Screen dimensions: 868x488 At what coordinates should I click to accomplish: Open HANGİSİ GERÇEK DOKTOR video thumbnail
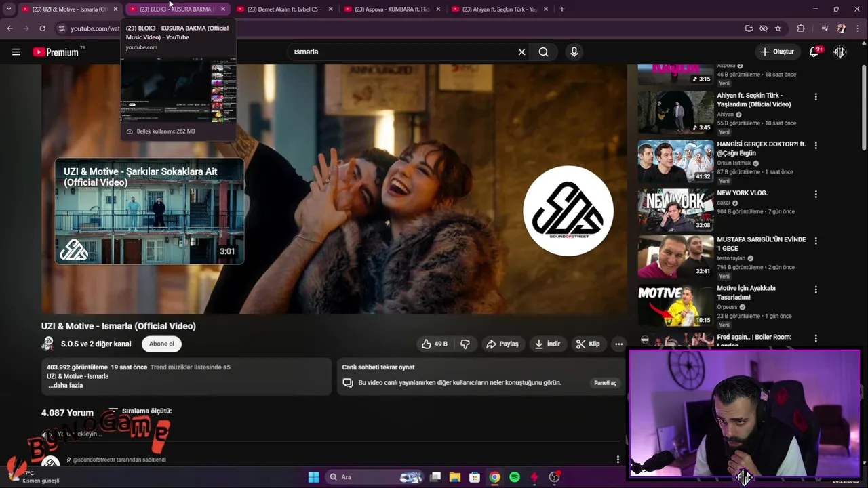pyautogui.click(x=675, y=161)
